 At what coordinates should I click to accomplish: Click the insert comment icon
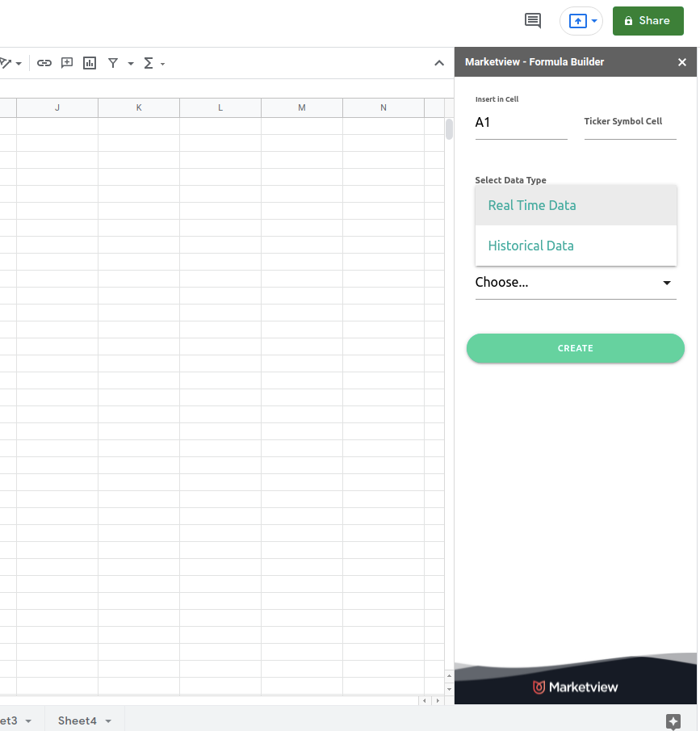pos(67,63)
